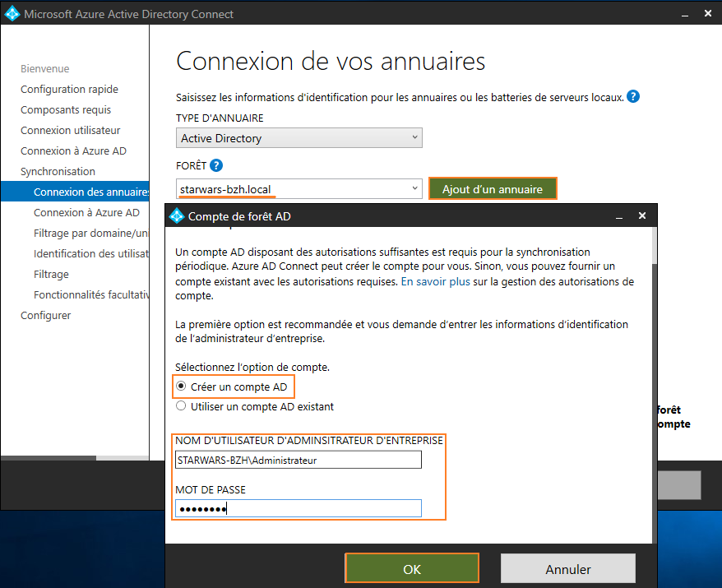Open Connexion à Azure AD sub-step under Synchronisation
The width and height of the screenshot is (722, 588).
point(86,212)
